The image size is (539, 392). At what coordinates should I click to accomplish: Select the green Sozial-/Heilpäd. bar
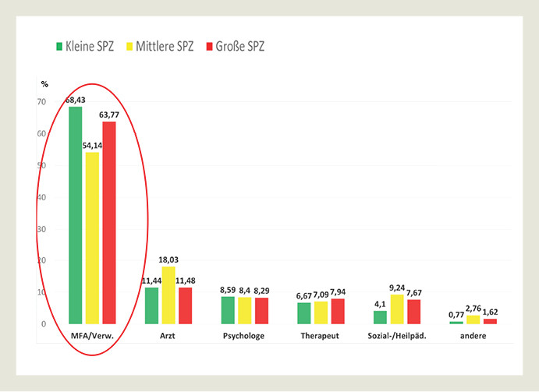[380, 317]
